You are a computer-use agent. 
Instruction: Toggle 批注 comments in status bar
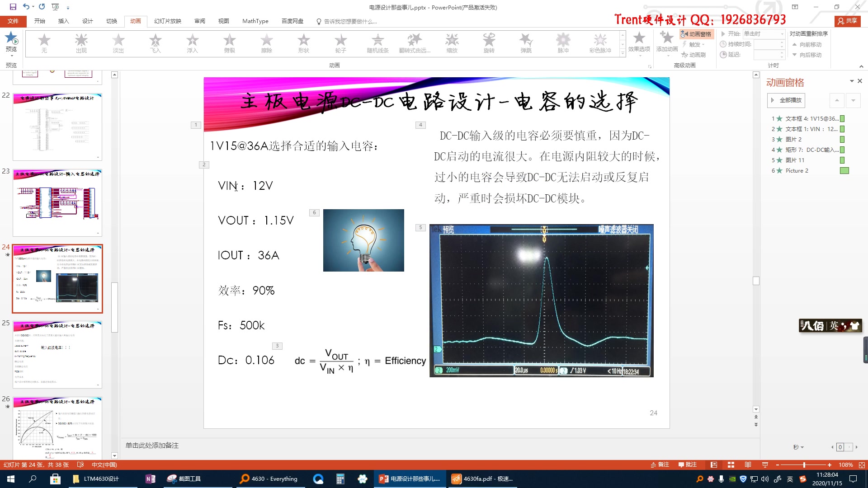(x=688, y=465)
